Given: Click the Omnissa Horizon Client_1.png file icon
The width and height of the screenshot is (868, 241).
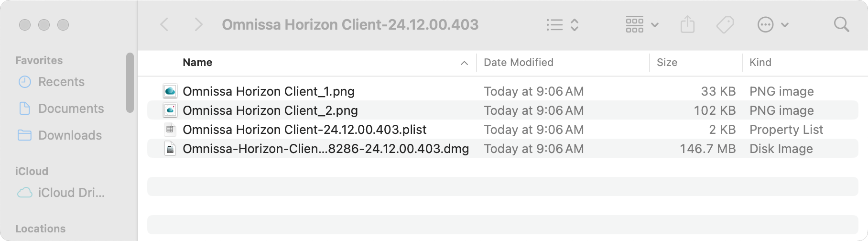Looking at the screenshot, I should pyautogui.click(x=170, y=91).
